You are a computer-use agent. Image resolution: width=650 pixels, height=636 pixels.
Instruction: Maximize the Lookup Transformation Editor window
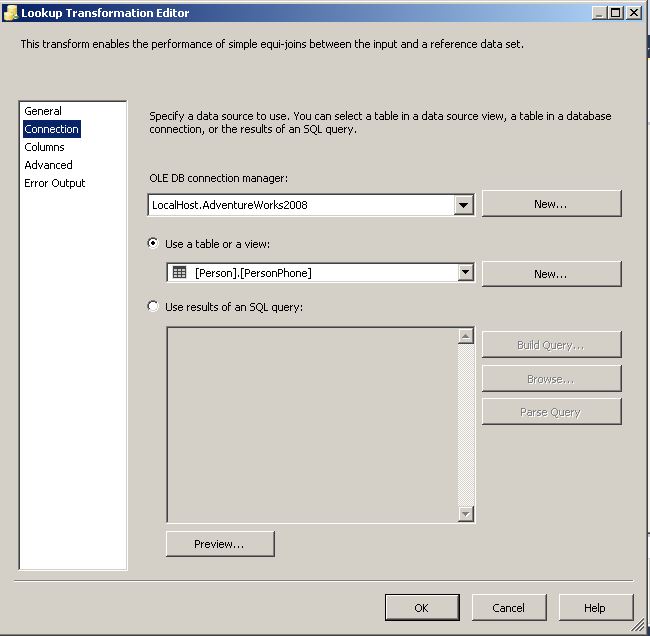point(616,13)
